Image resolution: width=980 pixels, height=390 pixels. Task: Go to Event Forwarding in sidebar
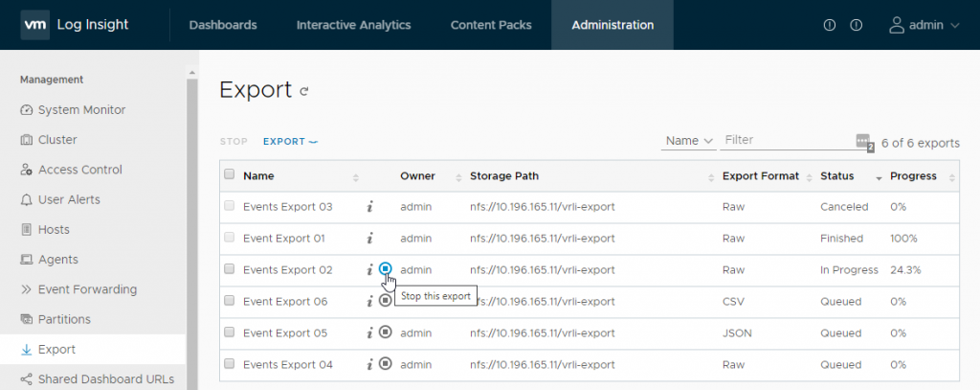(87, 289)
